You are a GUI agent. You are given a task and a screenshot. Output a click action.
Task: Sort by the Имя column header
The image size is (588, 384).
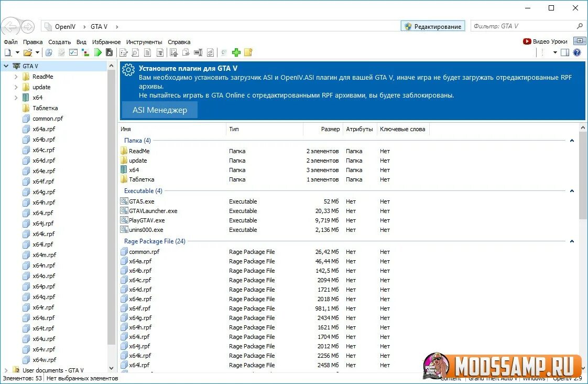[x=172, y=129]
